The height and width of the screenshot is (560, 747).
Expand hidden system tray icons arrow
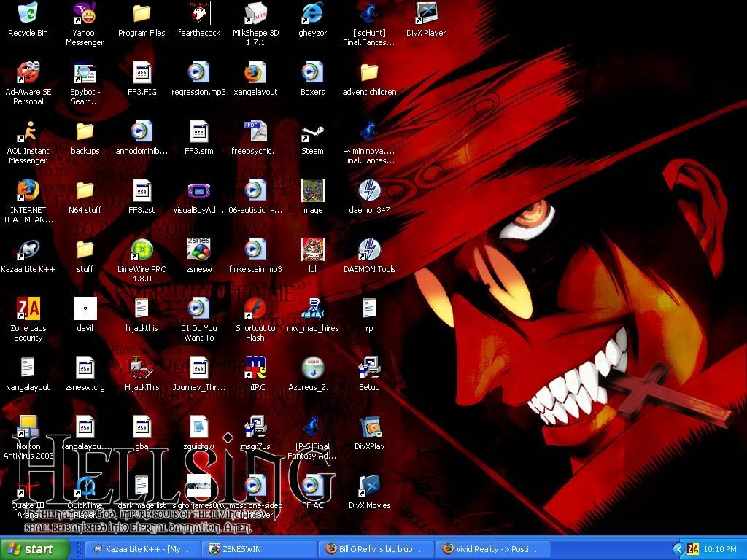pyautogui.click(x=678, y=549)
